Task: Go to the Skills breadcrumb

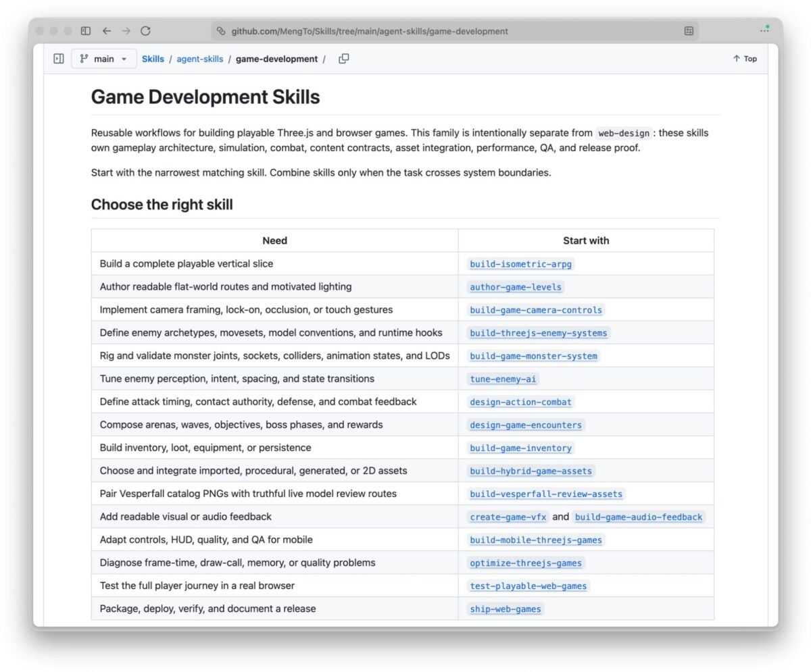Action: 153,59
